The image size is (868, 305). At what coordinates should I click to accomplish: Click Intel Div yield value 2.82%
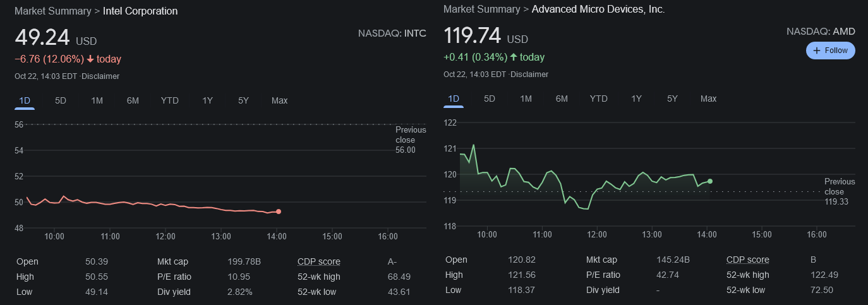pos(240,292)
